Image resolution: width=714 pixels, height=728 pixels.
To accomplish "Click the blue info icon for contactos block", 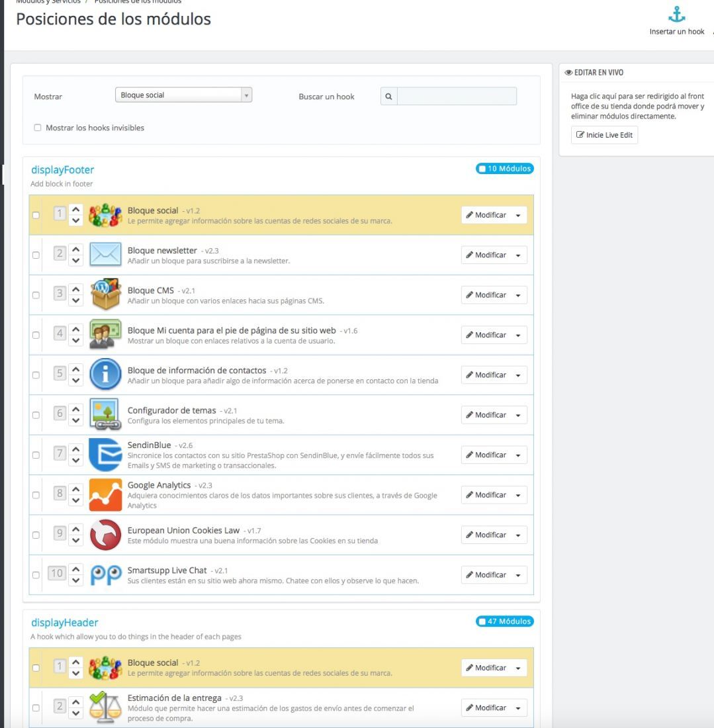I will click(x=105, y=374).
